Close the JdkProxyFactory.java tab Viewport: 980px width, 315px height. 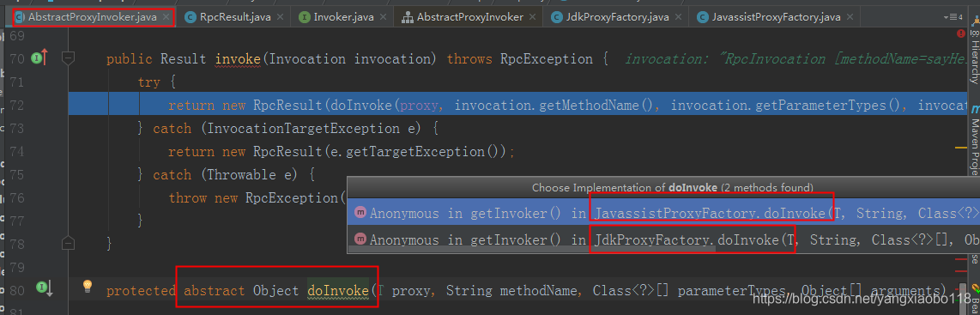(x=679, y=17)
